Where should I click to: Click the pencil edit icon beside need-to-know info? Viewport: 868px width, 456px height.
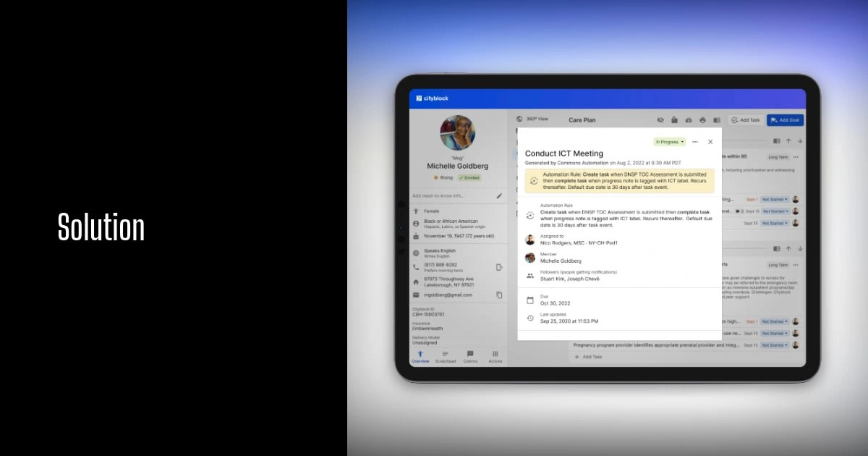499,195
